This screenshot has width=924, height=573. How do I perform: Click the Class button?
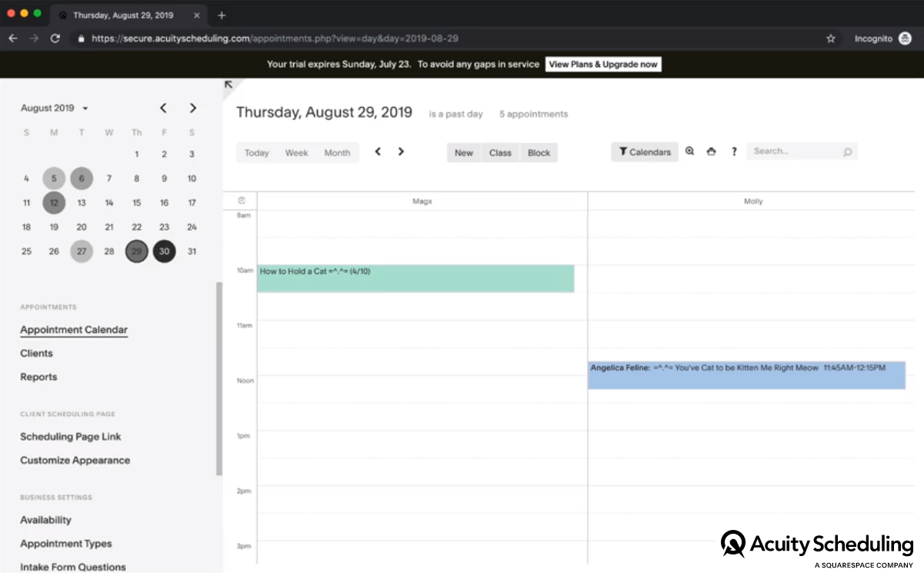point(500,153)
